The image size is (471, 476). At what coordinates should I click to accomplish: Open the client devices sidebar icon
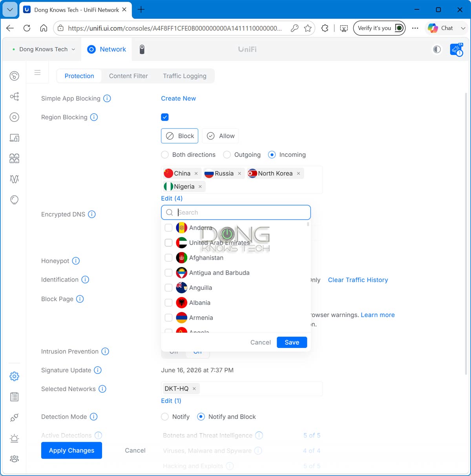[15, 138]
